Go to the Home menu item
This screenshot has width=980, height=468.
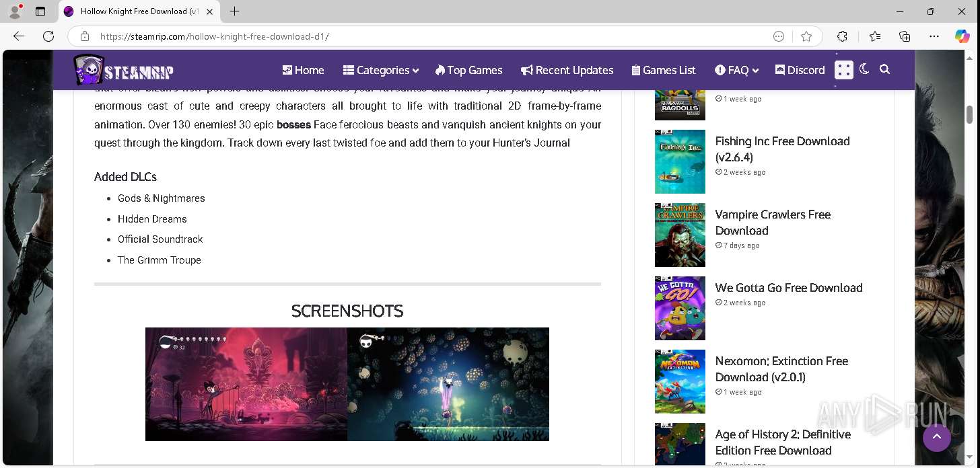(x=303, y=70)
